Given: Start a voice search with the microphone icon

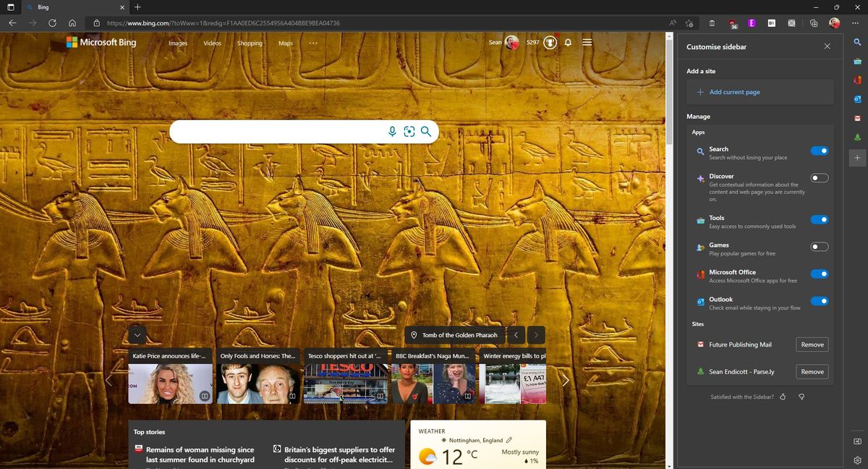Looking at the screenshot, I should click(x=392, y=132).
